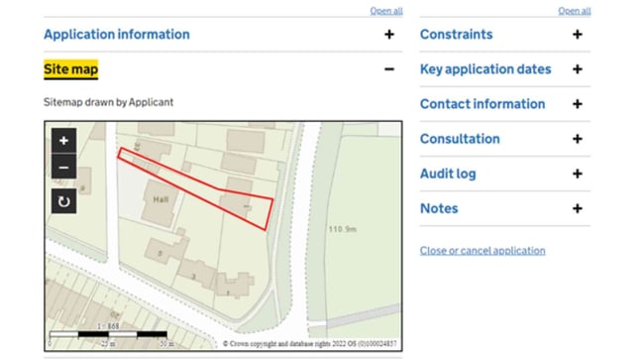The image size is (644, 362).
Task: Open the Audit log heading
Action: tap(448, 174)
